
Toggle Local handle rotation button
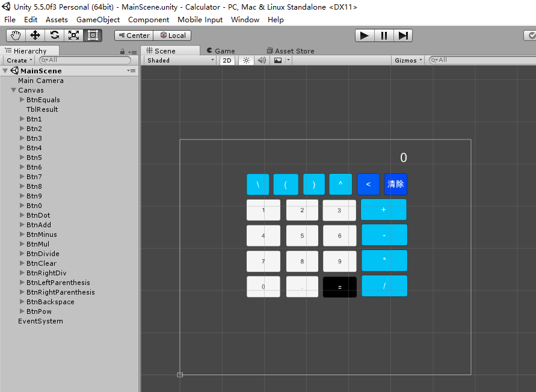click(172, 35)
